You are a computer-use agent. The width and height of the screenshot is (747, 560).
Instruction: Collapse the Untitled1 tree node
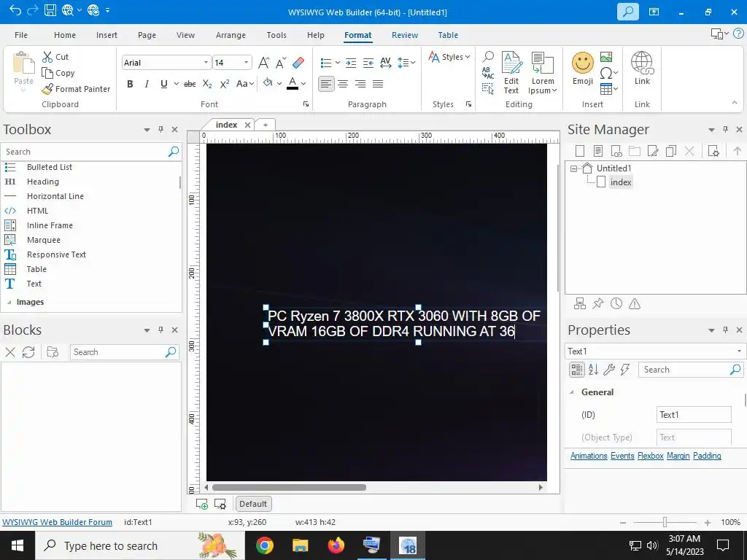[x=573, y=168]
